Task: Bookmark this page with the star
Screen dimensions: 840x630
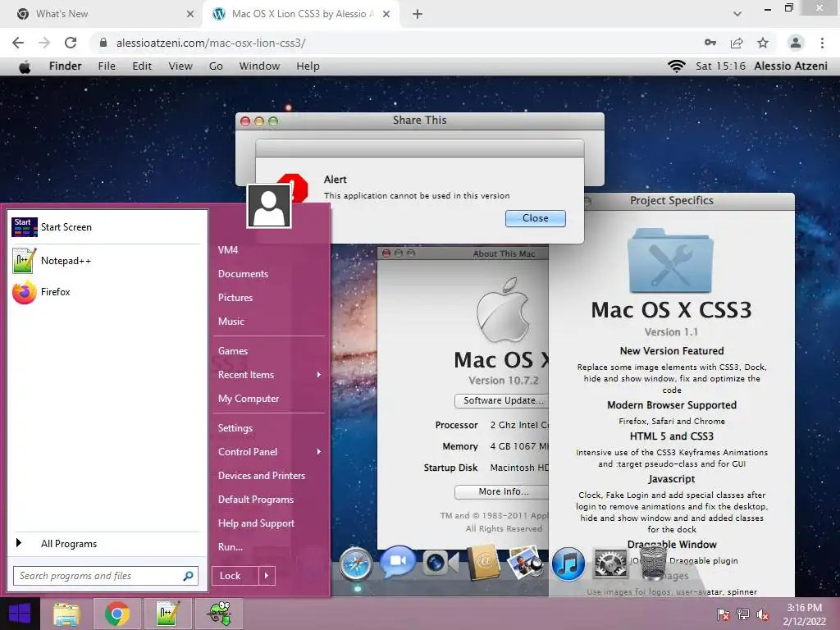Action: pos(763,43)
